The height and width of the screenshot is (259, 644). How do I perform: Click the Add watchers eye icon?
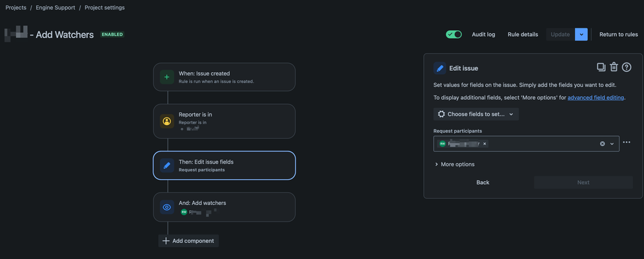click(166, 207)
